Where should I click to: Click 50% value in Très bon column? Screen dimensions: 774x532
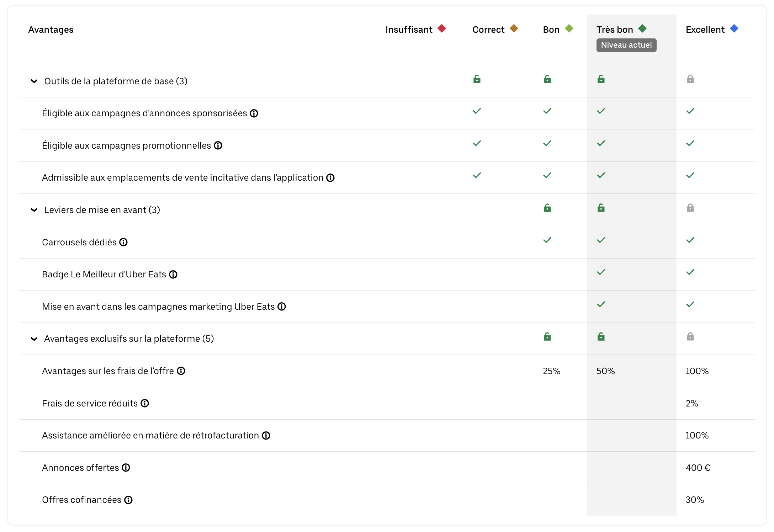(x=606, y=371)
